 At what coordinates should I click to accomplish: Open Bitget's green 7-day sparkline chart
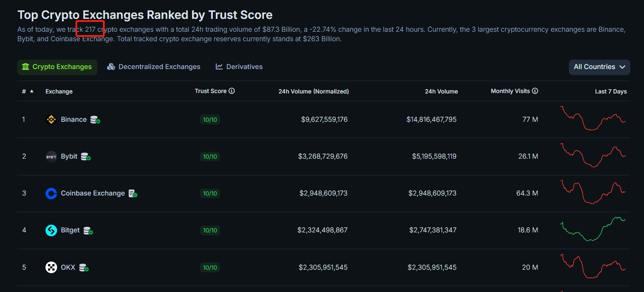coord(593,229)
